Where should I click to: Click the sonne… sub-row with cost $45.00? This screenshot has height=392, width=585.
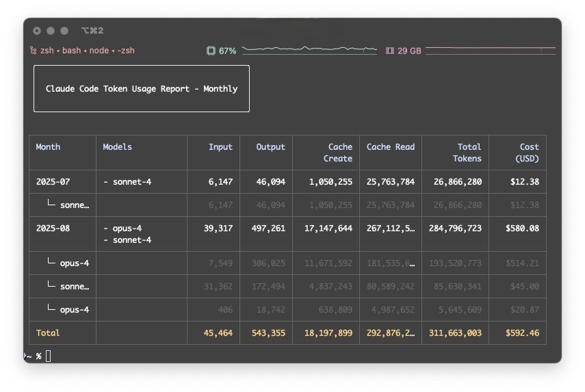(x=287, y=287)
